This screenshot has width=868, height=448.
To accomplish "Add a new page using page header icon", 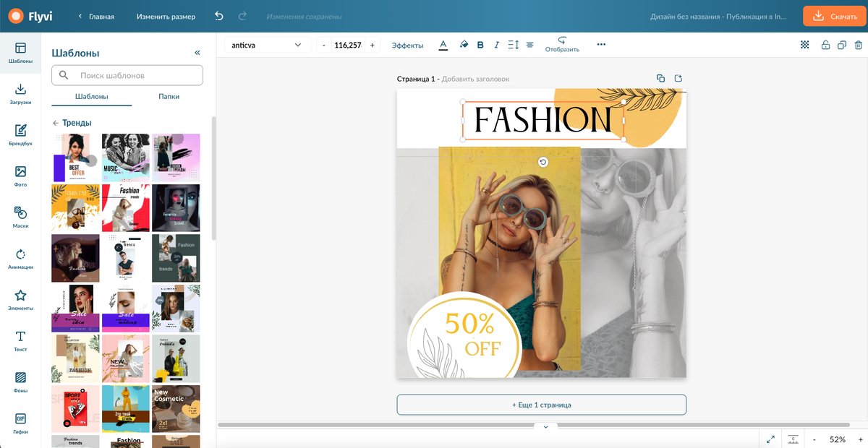I will 678,78.
